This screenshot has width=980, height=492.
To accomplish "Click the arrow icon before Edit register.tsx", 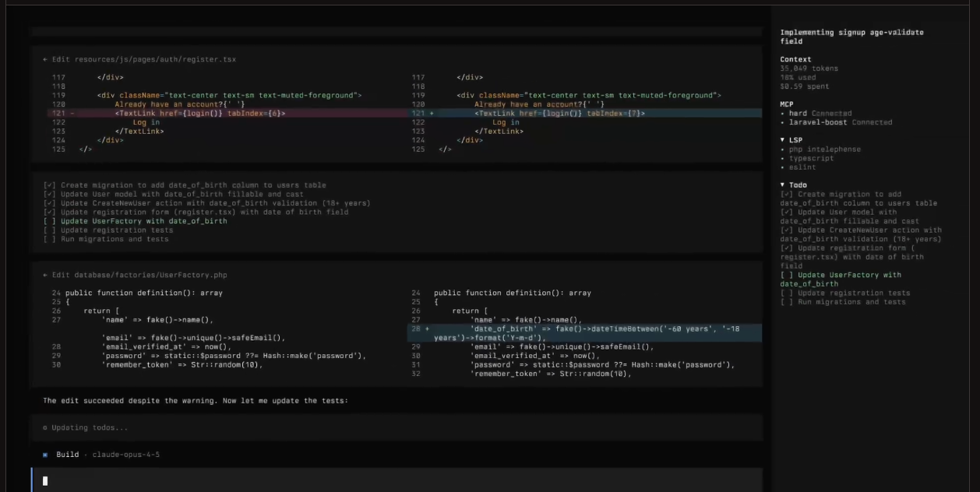I will (x=45, y=59).
